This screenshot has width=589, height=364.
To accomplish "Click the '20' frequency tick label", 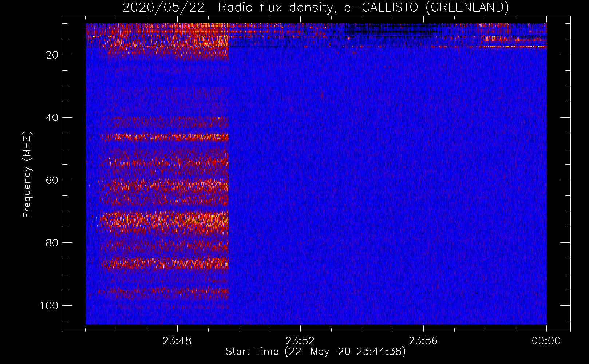I will coord(52,55).
